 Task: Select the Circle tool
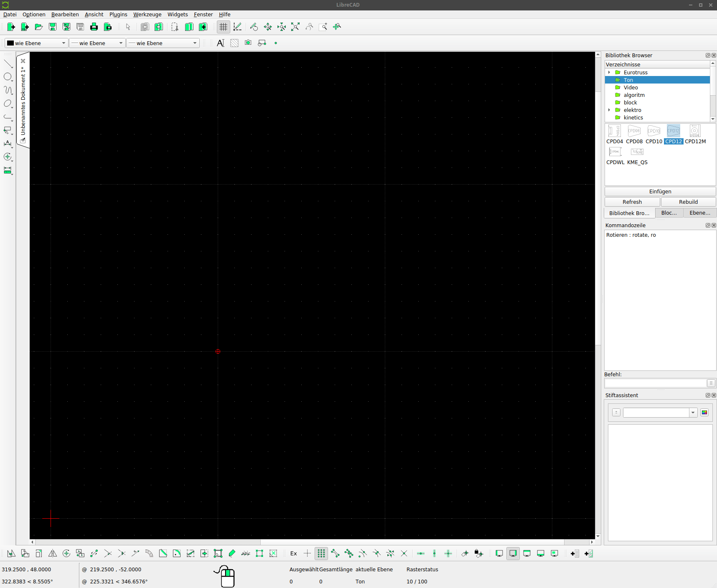(8, 77)
